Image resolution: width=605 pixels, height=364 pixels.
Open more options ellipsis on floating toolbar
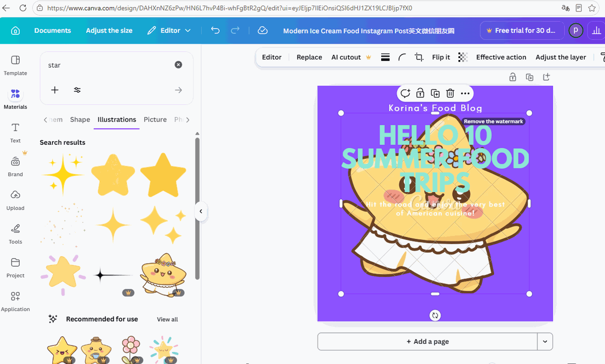click(x=465, y=93)
